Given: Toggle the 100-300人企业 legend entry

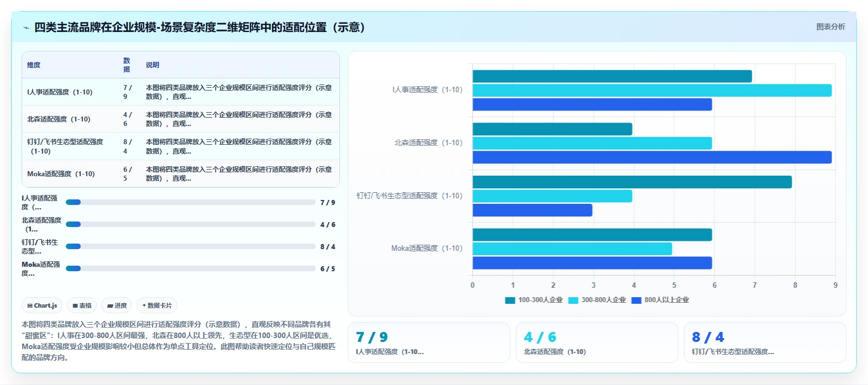Looking at the screenshot, I should click(534, 300).
